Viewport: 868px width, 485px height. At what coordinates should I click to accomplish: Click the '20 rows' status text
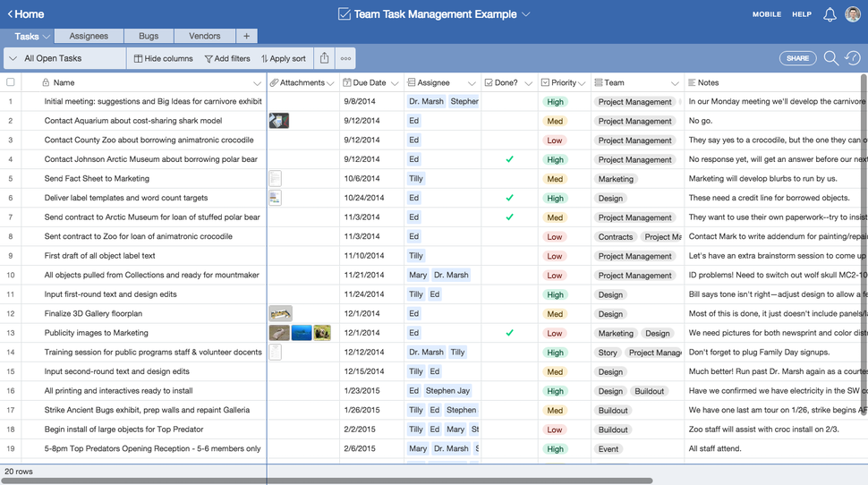click(x=19, y=472)
